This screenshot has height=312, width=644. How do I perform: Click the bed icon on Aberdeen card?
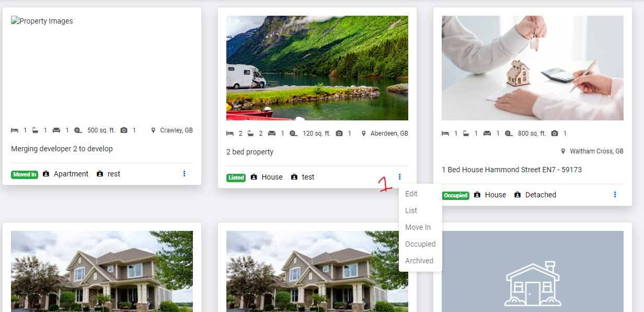230,133
